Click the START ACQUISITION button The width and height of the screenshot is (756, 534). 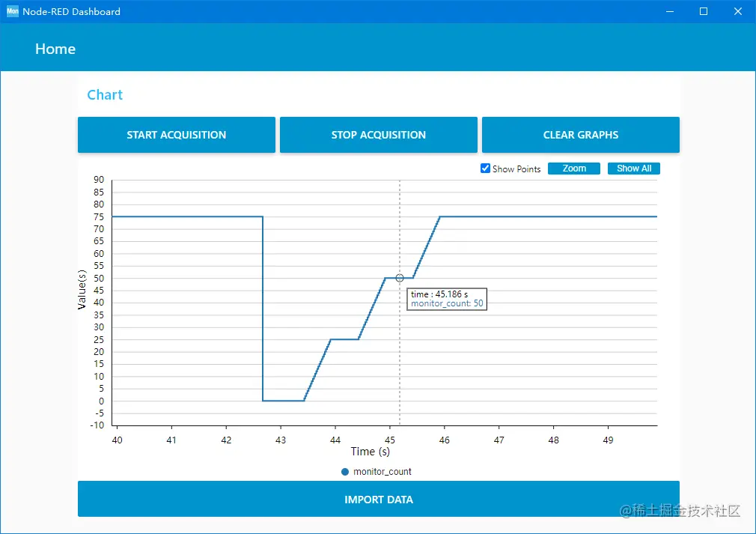pyautogui.click(x=177, y=135)
